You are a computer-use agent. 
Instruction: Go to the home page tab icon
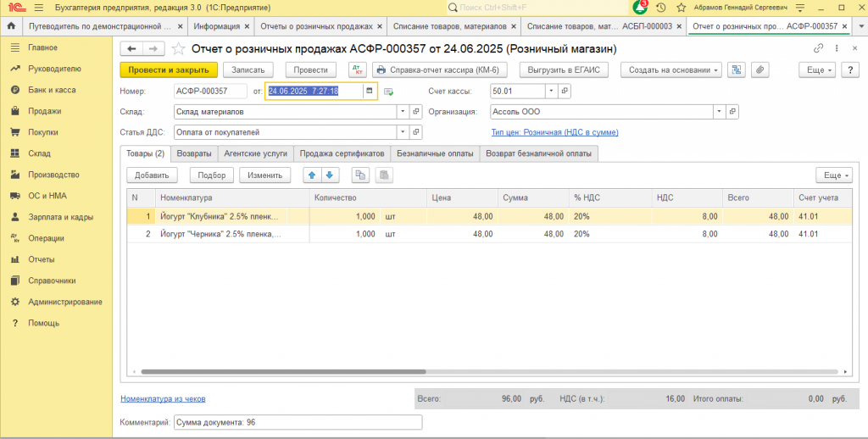click(x=11, y=26)
